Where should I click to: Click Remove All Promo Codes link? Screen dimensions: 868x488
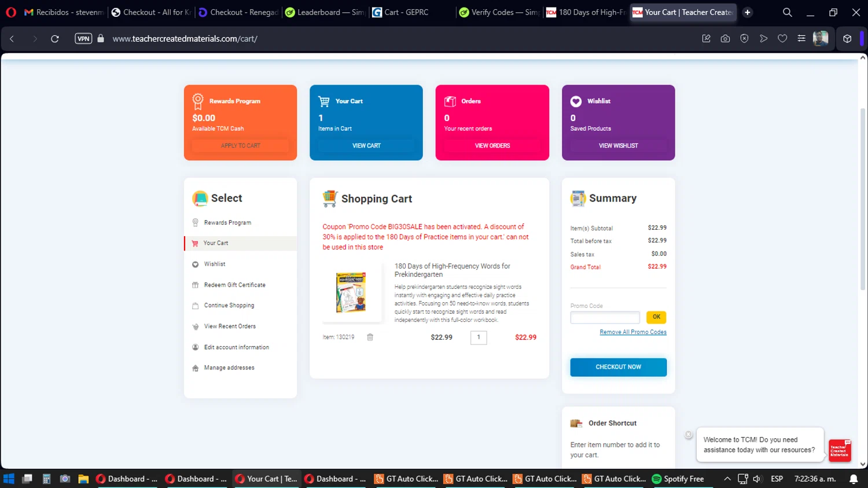(633, 332)
